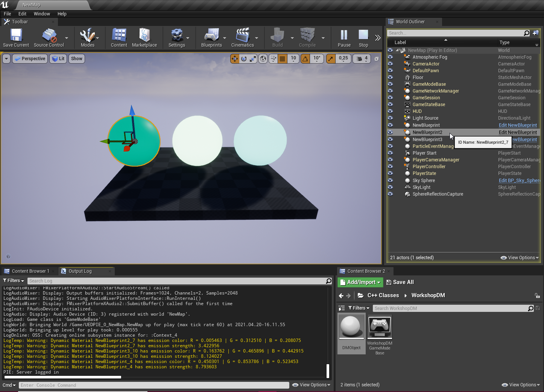The width and height of the screenshot is (544, 392).
Task: Add new folder in World Outliner
Action: (536, 33)
